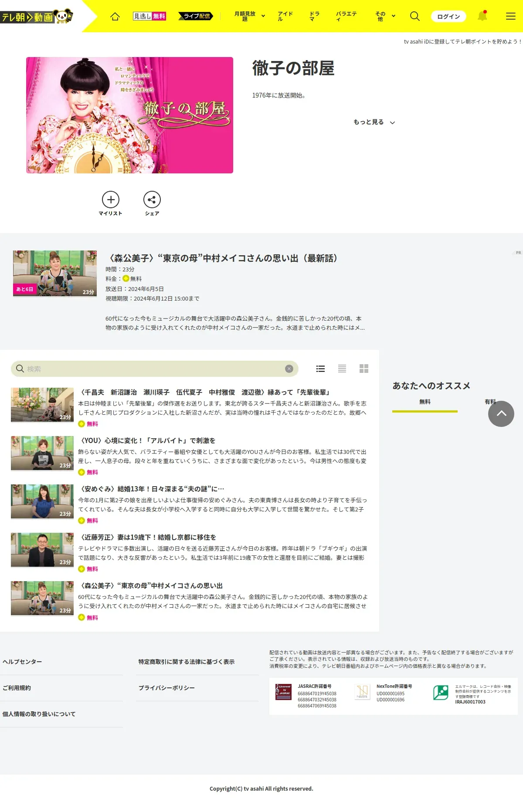Expand description with もっと見る

374,122
